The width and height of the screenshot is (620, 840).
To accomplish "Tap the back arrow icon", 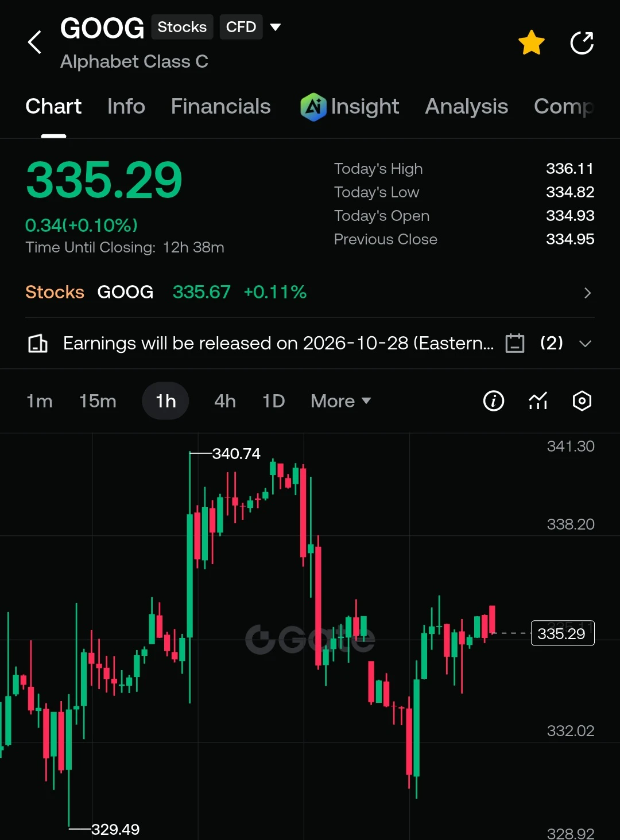I will pyautogui.click(x=35, y=42).
